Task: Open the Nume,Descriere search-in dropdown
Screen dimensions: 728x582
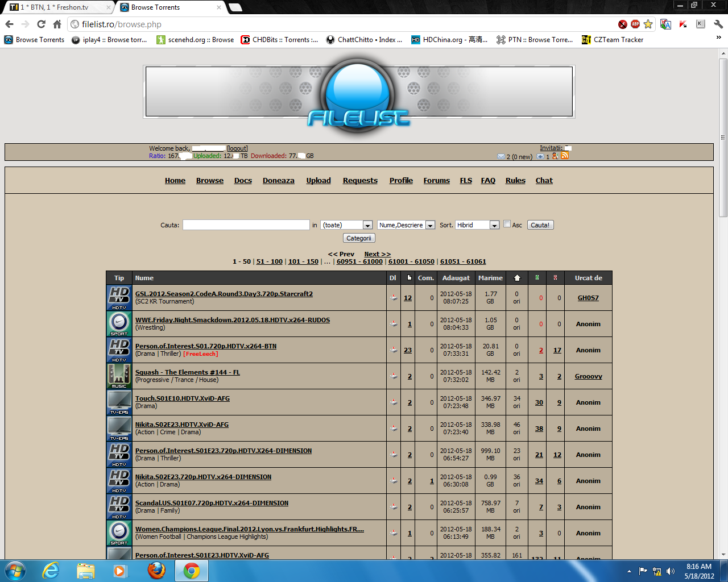Action: tap(406, 225)
